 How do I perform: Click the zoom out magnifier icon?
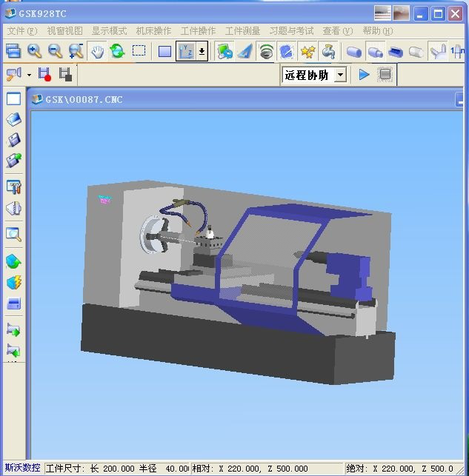click(x=55, y=51)
